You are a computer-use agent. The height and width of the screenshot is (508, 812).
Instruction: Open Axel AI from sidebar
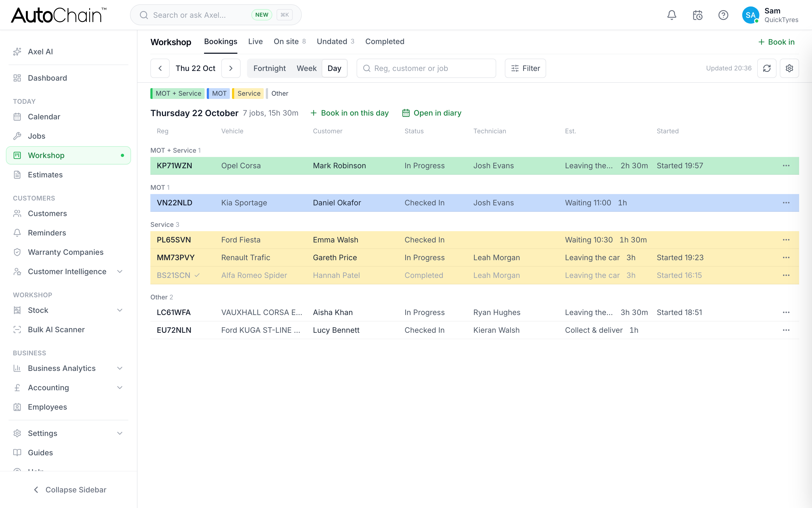tap(68, 52)
